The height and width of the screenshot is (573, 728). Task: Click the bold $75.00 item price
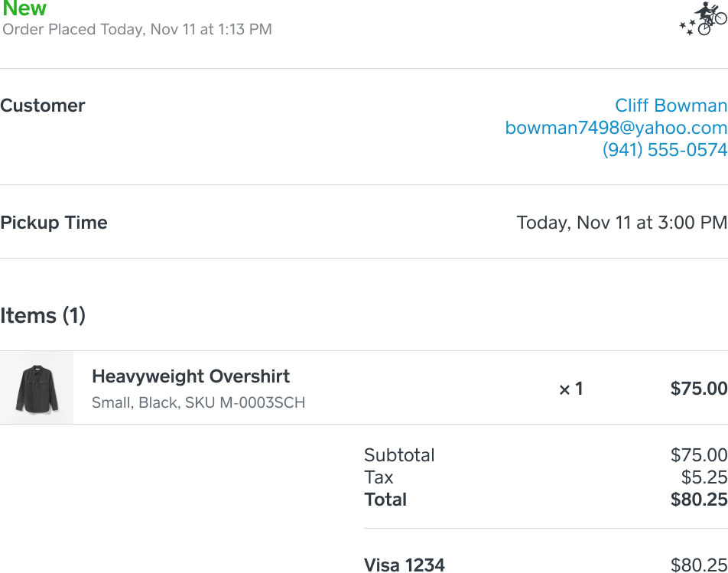point(698,389)
